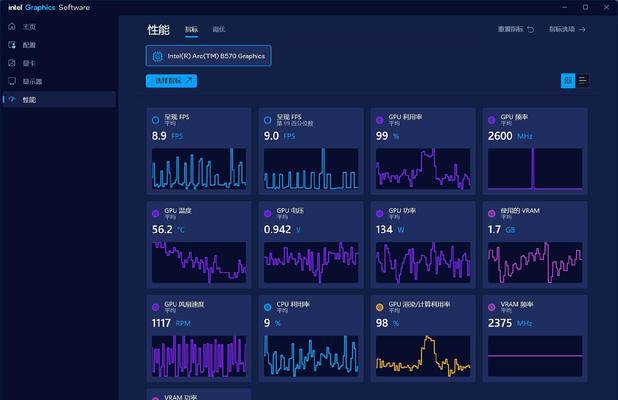618x400 pixels.
Task: Open the GPU 功率 134 W graph
Action: click(x=423, y=262)
